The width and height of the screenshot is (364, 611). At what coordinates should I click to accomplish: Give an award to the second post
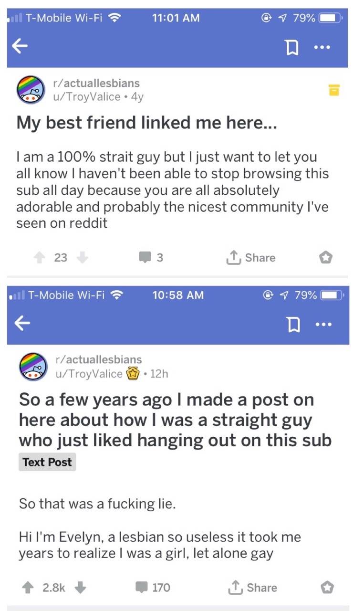(x=326, y=588)
